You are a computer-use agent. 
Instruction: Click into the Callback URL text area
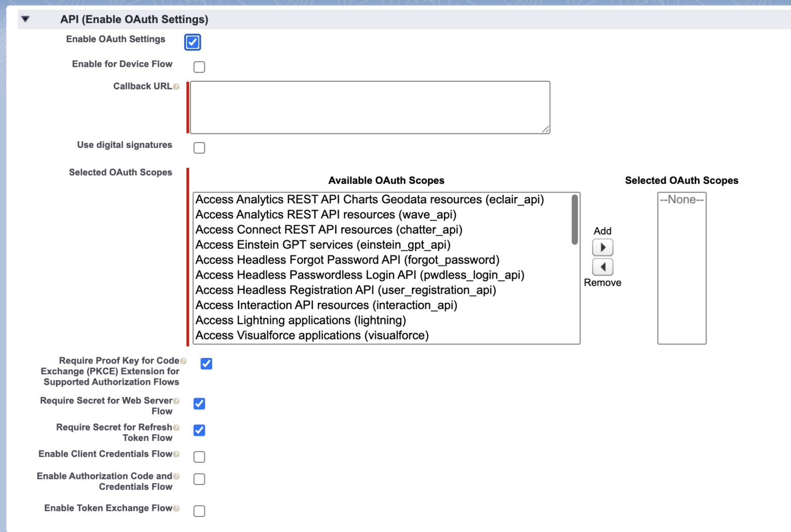370,107
